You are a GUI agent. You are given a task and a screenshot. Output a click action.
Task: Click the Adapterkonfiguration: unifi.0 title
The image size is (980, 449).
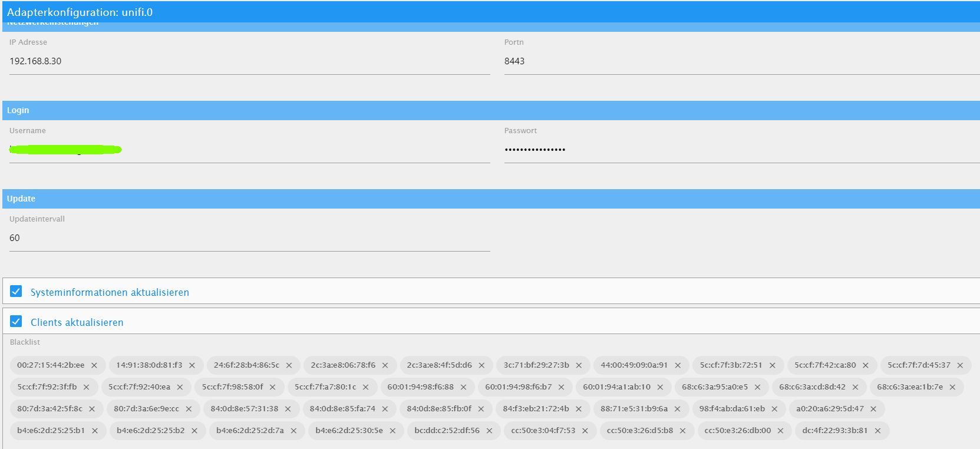[x=80, y=12]
